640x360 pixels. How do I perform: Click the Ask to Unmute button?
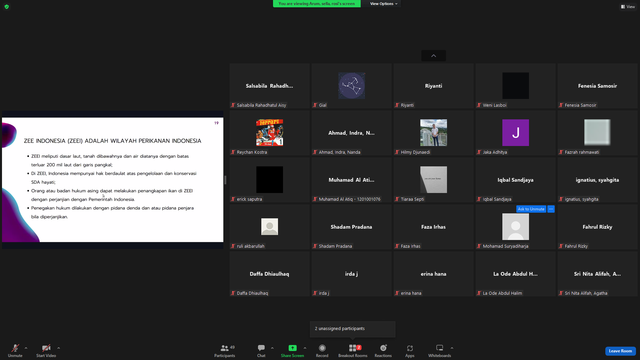pyautogui.click(x=531, y=209)
